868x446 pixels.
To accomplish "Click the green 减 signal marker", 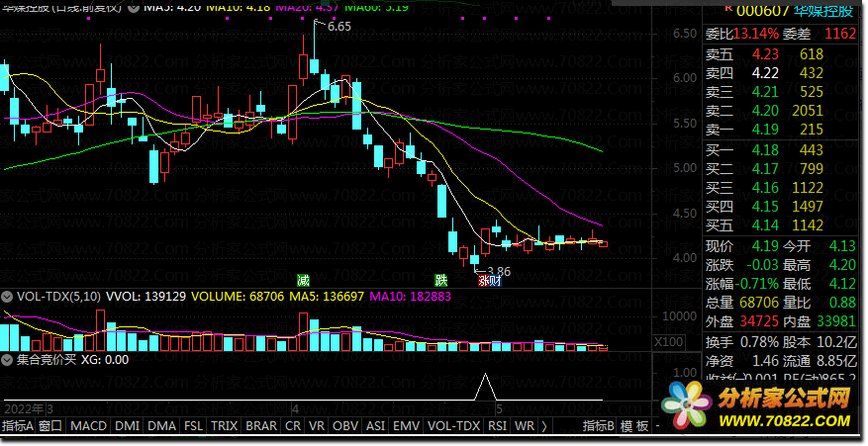I will coord(303,280).
